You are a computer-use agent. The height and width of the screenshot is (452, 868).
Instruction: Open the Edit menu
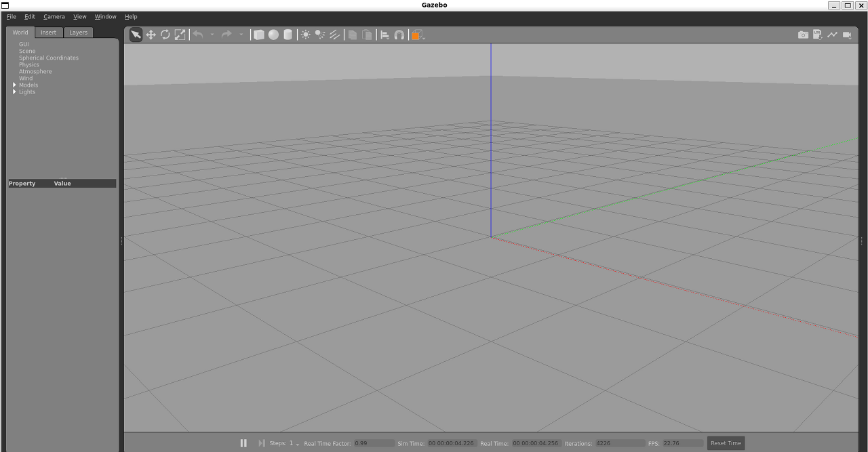click(30, 16)
